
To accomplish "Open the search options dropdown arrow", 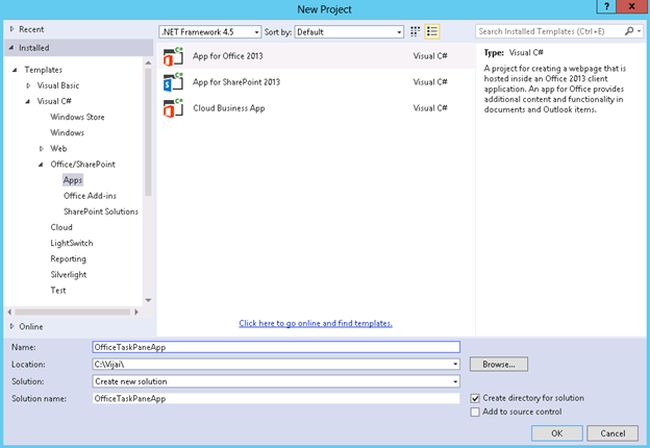I will 640,31.
